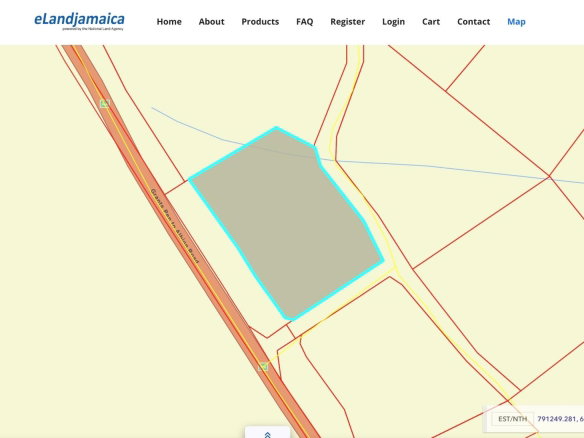
Task: Click the coordinate readout field 791249.281
Action: (560, 419)
